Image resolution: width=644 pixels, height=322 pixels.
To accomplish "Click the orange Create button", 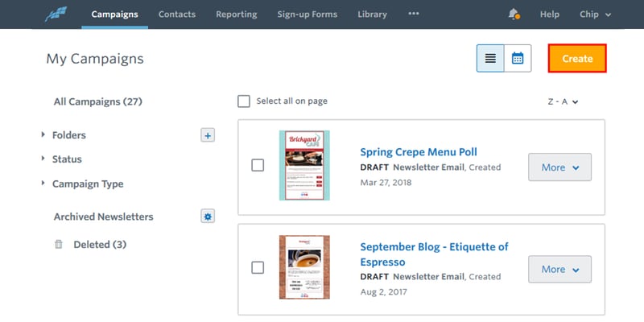I will point(577,58).
